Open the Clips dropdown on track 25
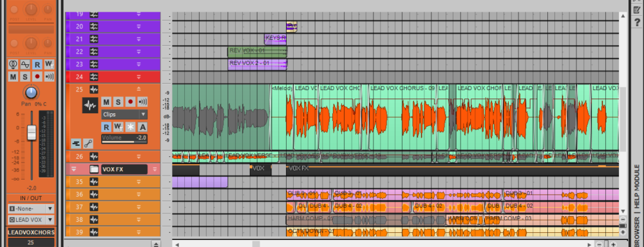The height and width of the screenshot is (247, 644). 124,114
